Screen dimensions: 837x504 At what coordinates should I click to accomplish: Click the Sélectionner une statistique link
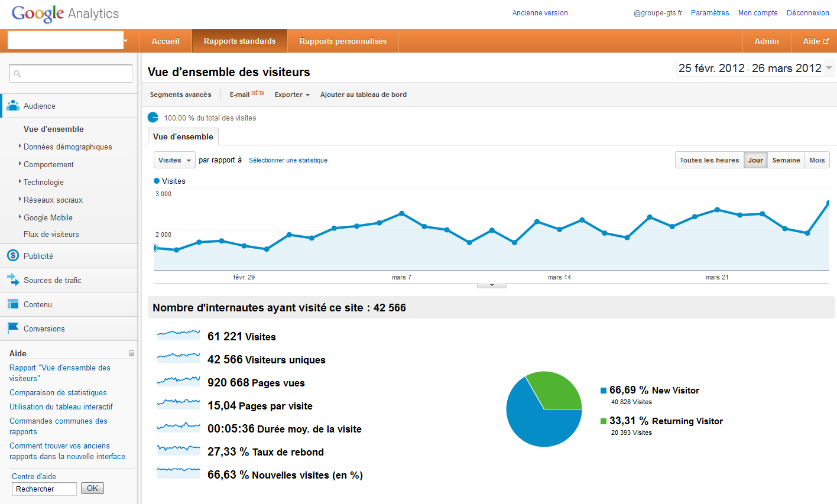click(x=288, y=160)
